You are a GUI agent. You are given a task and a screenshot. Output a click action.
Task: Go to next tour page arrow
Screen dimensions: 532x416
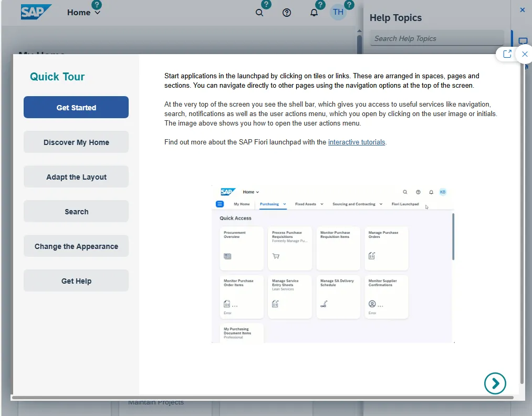[495, 383]
